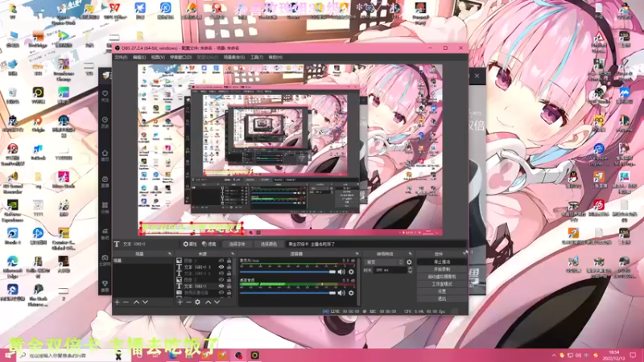Click the 选择颜色 button
Viewport: 644px width, 362px height.
(x=269, y=245)
